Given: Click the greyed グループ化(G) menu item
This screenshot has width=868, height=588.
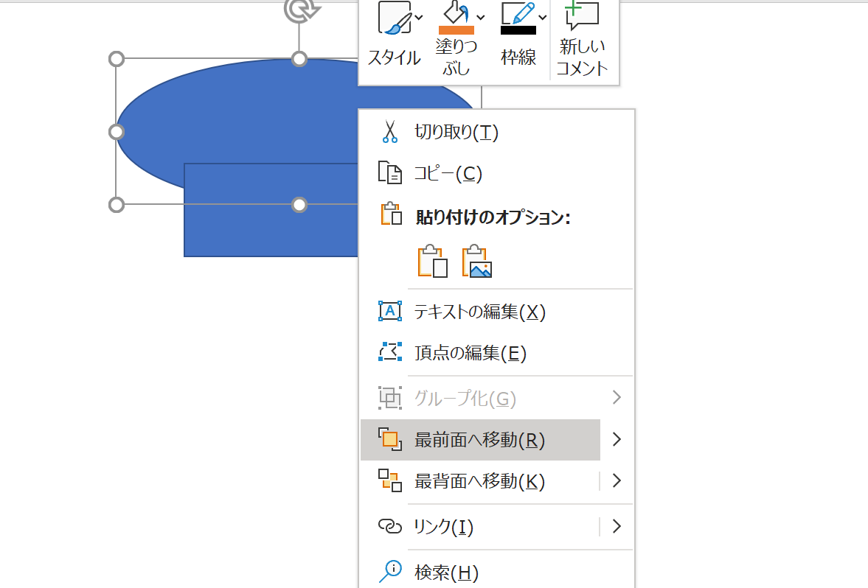Looking at the screenshot, I should pos(497,399).
